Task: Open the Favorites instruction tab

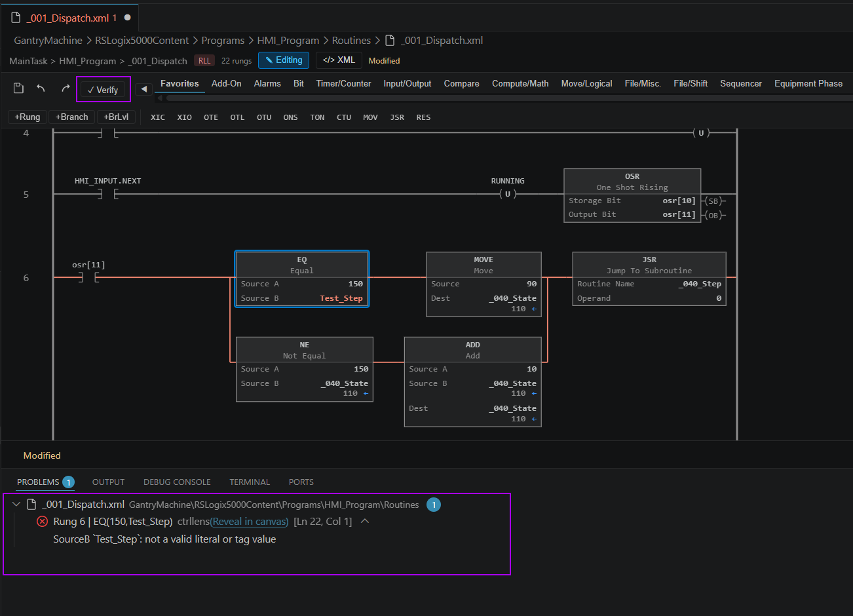Action: 180,84
